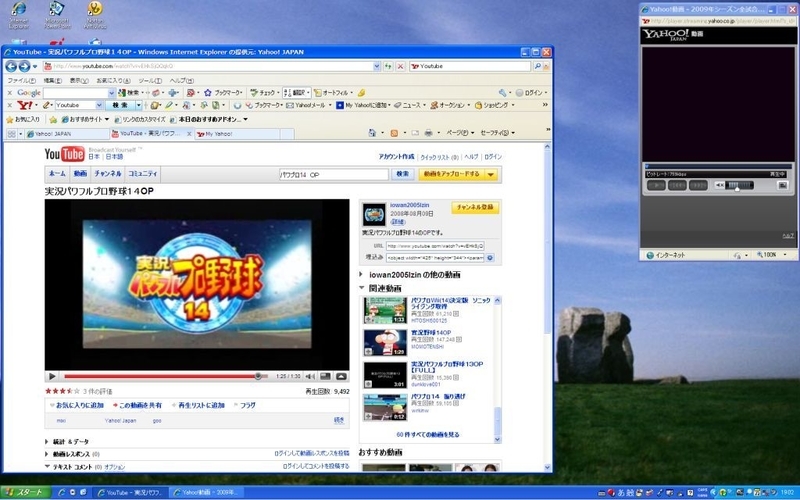Viewport: 800px width, 500px height.
Task: Click the IE Back navigation button
Action: tap(11, 66)
